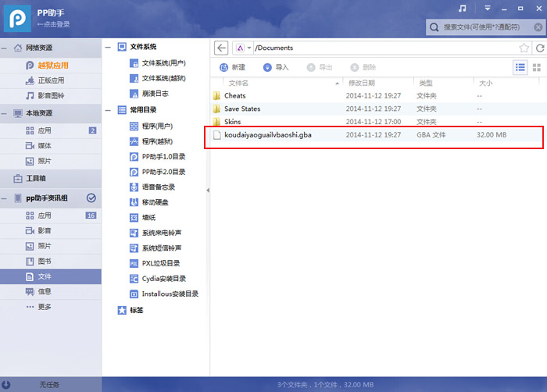Open device 影音 item
The image size is (547, 392).
pyautogui.click(x=51, y=231)
